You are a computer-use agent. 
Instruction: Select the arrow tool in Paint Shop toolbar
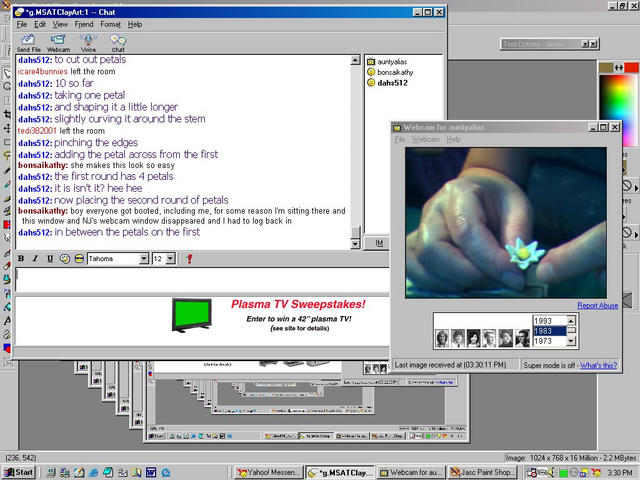pos(7,73)
